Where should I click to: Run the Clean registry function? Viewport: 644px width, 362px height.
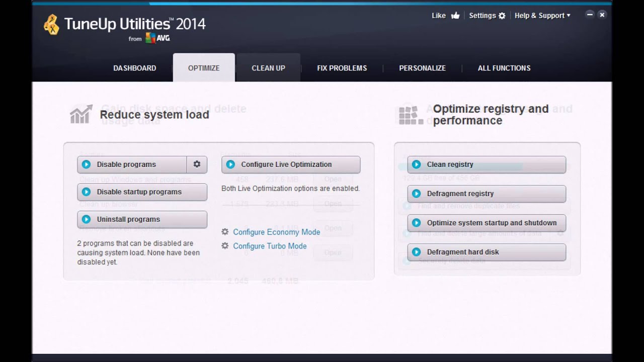click(x=487, y=164)
